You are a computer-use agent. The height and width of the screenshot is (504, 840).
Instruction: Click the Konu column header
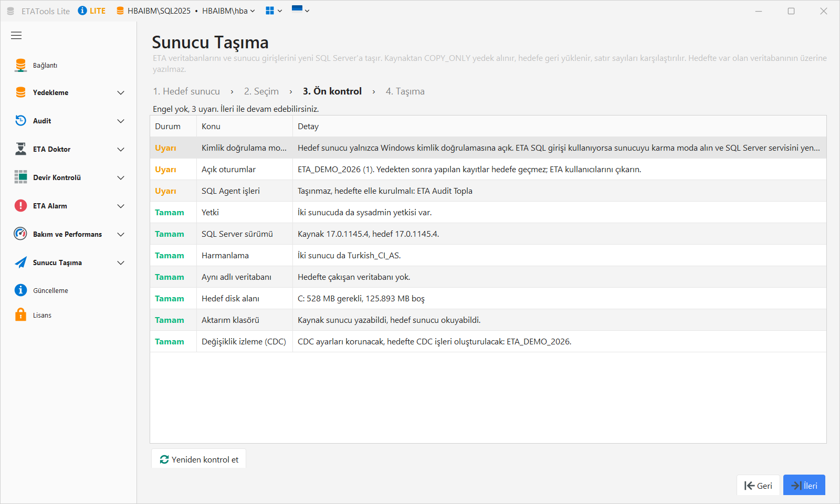(245, 127)
